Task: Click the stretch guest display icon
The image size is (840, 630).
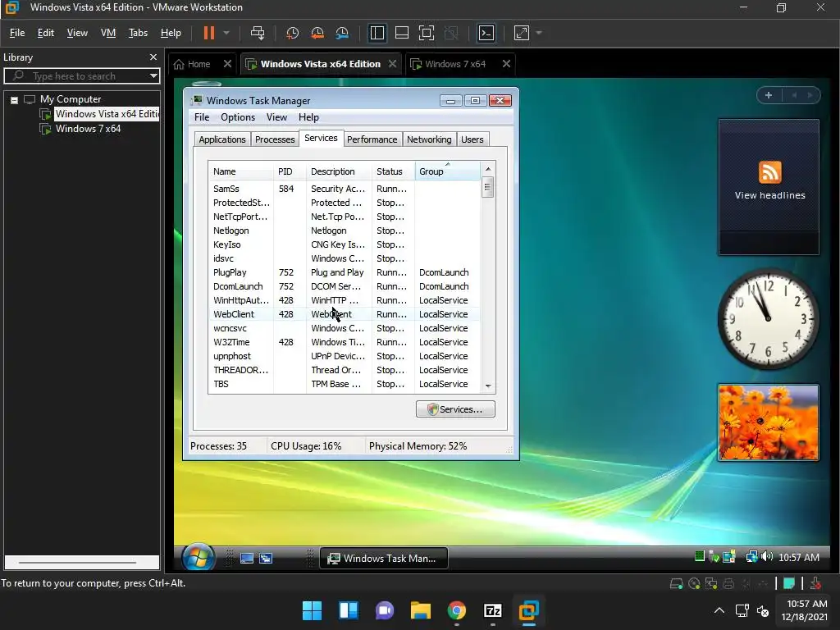Action: point(522,33)
